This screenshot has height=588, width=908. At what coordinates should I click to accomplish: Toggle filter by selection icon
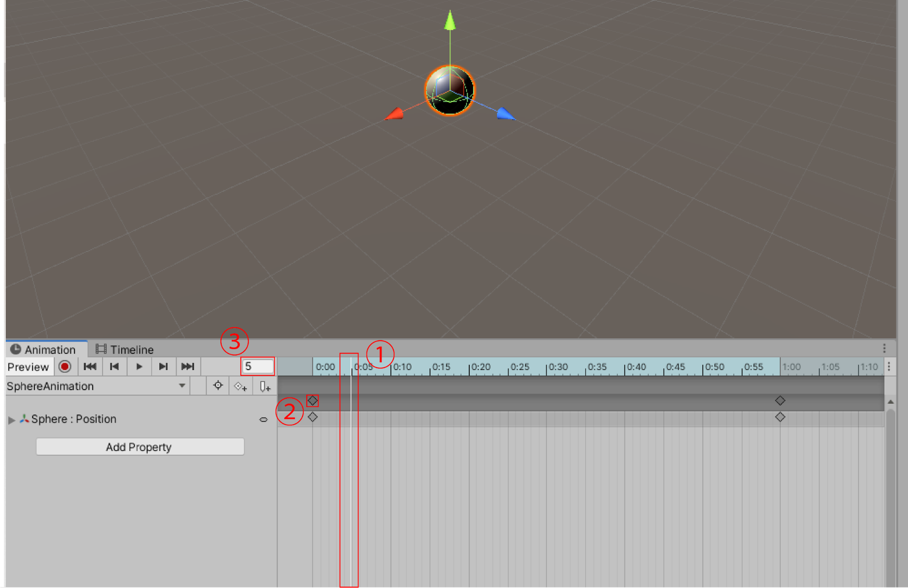point(218,386)
